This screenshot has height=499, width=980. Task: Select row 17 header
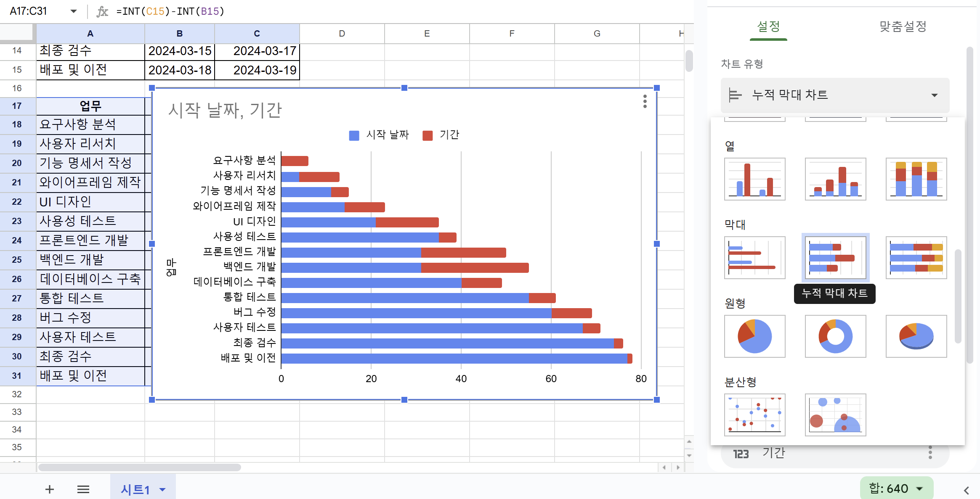click(x=17, y=106)
